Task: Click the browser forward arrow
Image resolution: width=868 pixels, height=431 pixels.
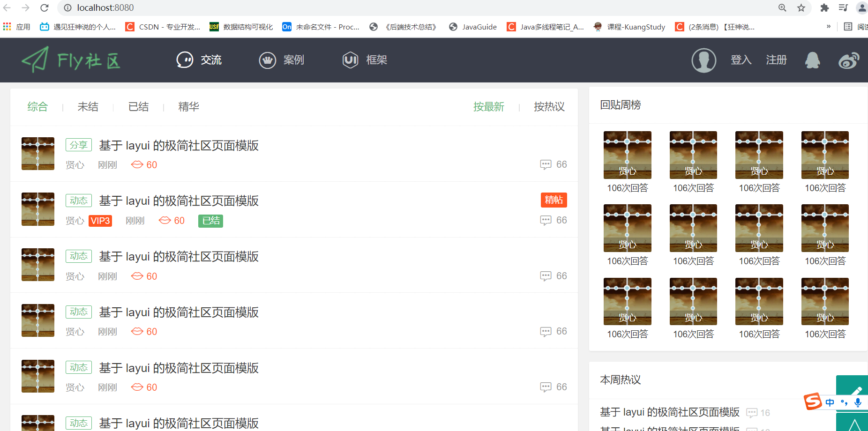Action: click(26, 7)
